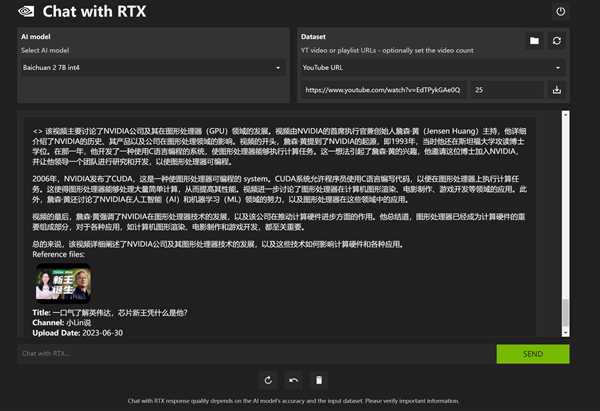Click the Select AI model hint text
600x411 pixels.
45,51
